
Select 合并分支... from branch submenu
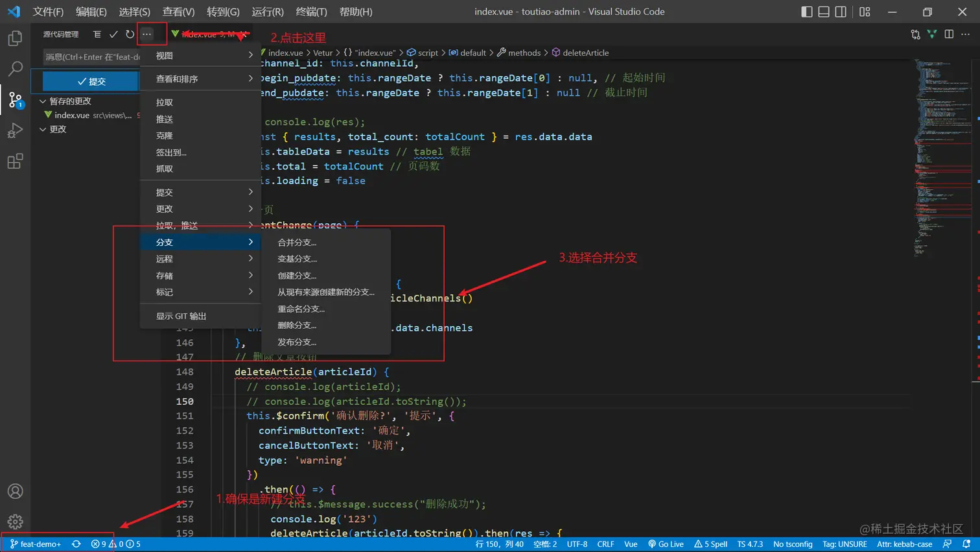[326, 243]
